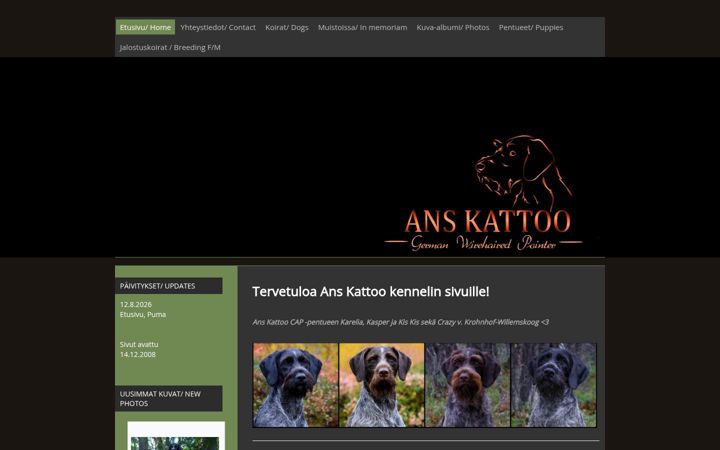
Task: Click the PÄIVITYKSET/ UPDATES heading
Action: click(169, 286)
